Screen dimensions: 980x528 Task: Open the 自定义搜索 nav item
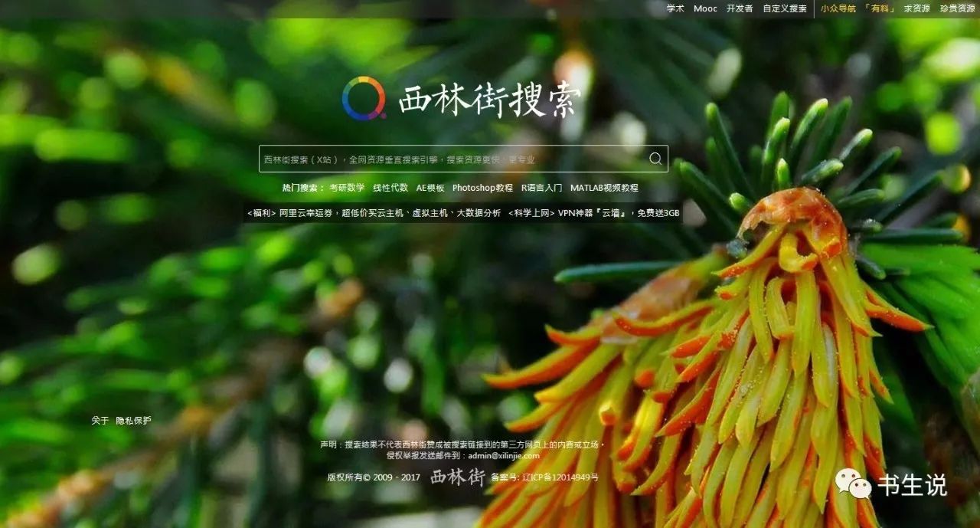[x=785, y=8]
